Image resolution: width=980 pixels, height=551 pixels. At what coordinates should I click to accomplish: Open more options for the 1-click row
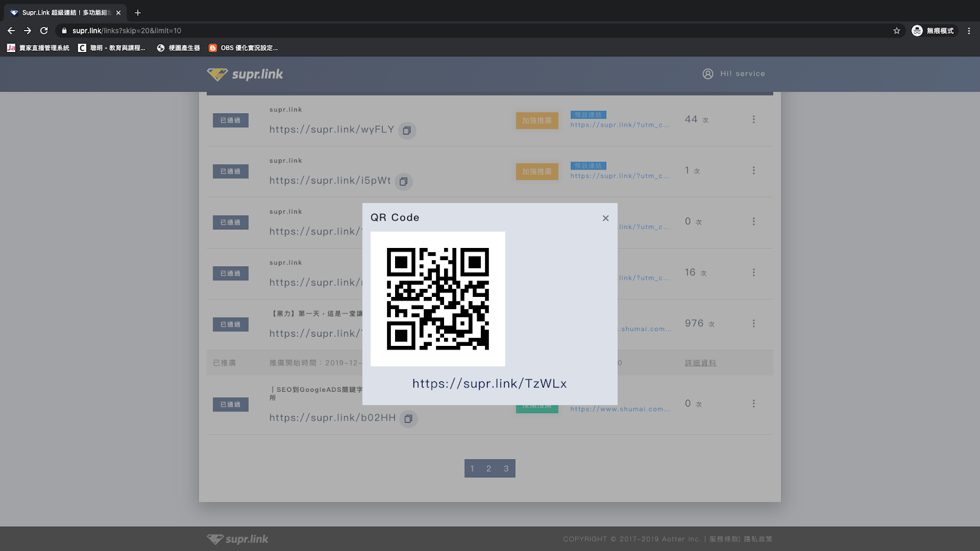coord(754,170)
